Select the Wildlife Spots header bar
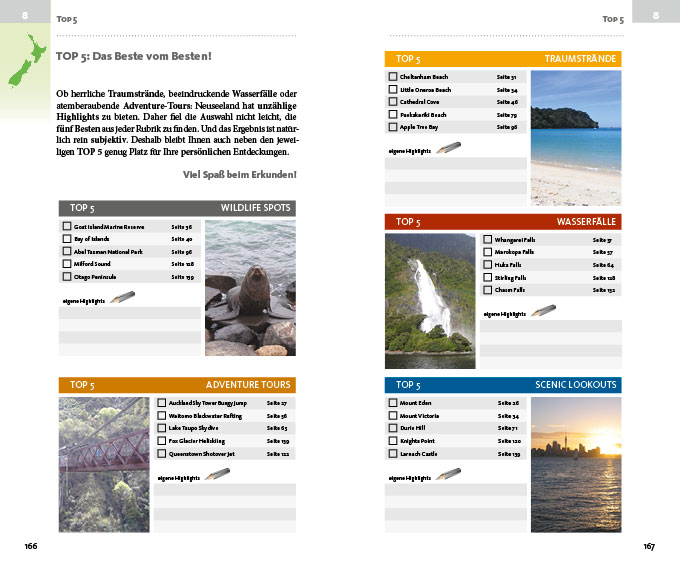 tap(177, 208)
